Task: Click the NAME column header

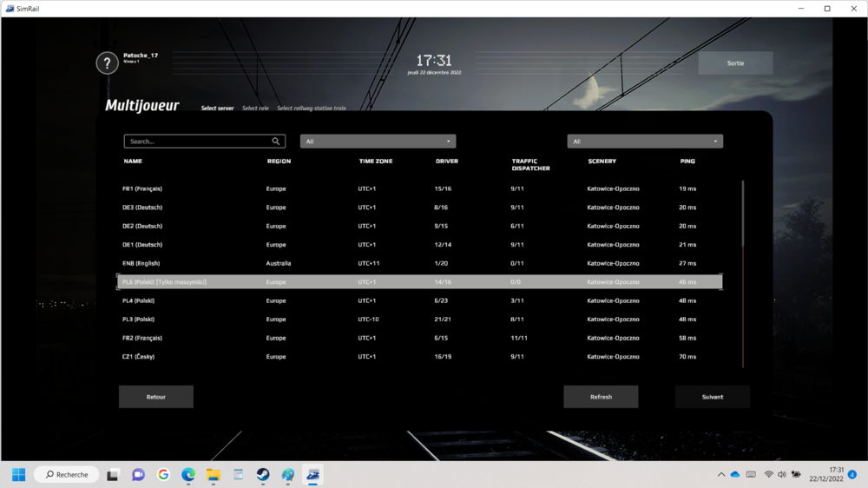Action: tap(133, 162)
